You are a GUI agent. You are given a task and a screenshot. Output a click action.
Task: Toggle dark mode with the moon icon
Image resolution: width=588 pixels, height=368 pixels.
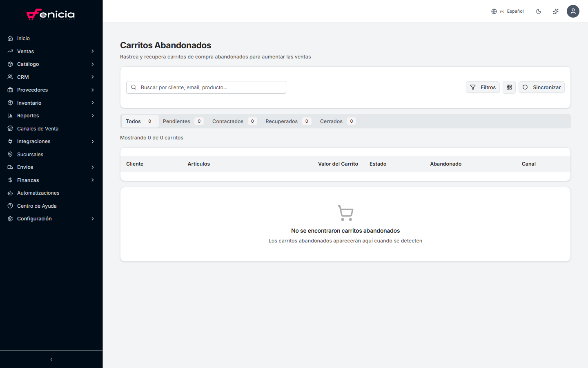[x=538, y=11]
